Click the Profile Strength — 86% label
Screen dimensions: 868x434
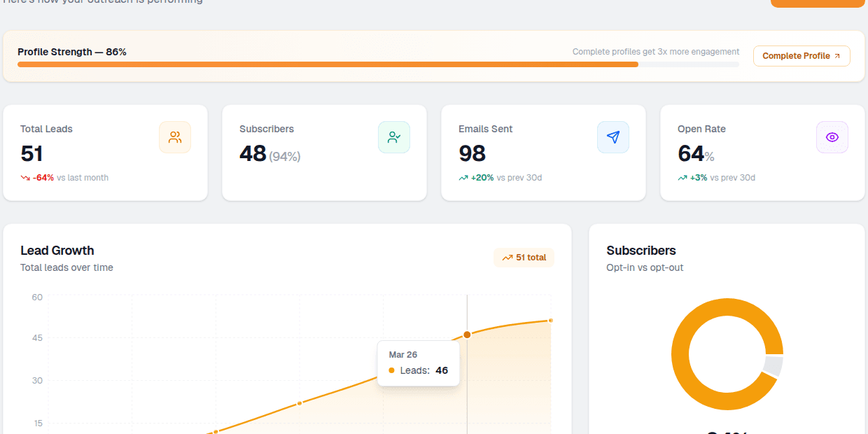point(72,52)
